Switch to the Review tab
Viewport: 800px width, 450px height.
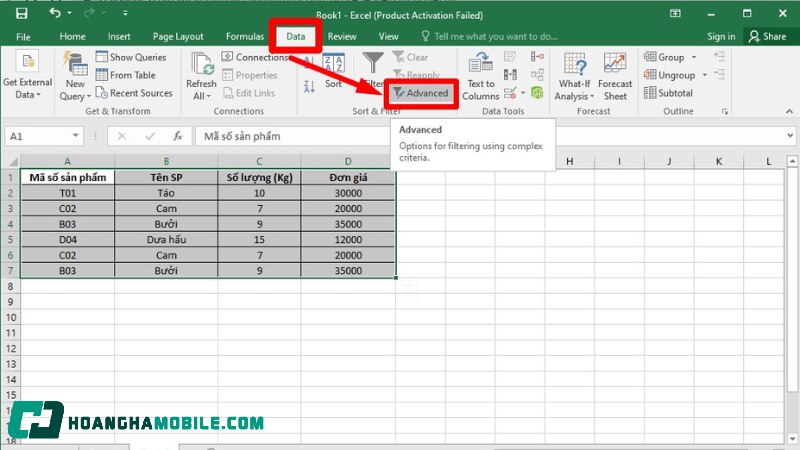point(342,36)
